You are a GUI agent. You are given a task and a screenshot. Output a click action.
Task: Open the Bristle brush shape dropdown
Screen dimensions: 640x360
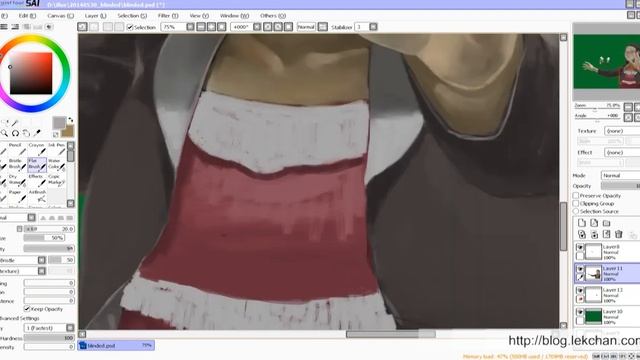(x=42, y=260)
